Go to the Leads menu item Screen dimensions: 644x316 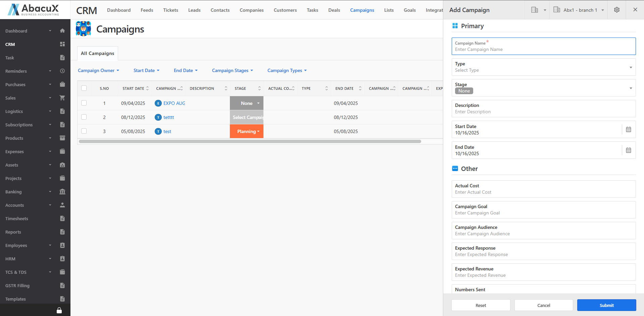tap(194, 10)
